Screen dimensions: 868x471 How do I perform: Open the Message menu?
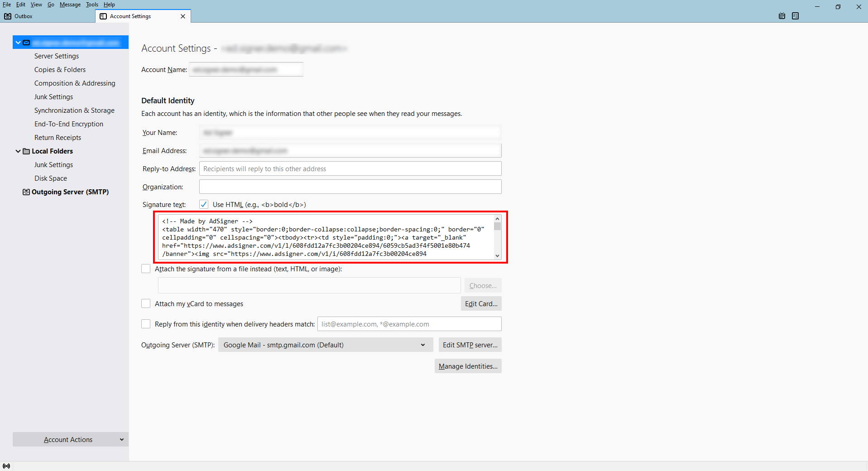point(70,5)
